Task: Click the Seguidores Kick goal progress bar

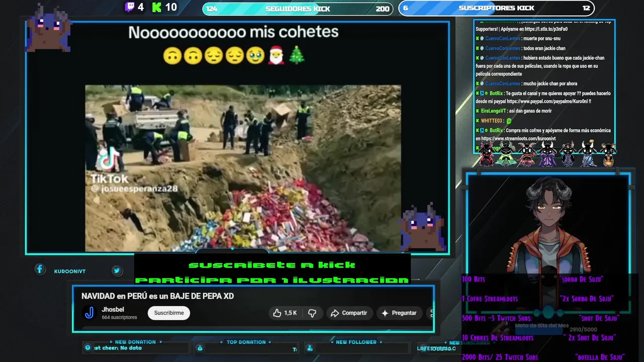Action: click(297, 9)
